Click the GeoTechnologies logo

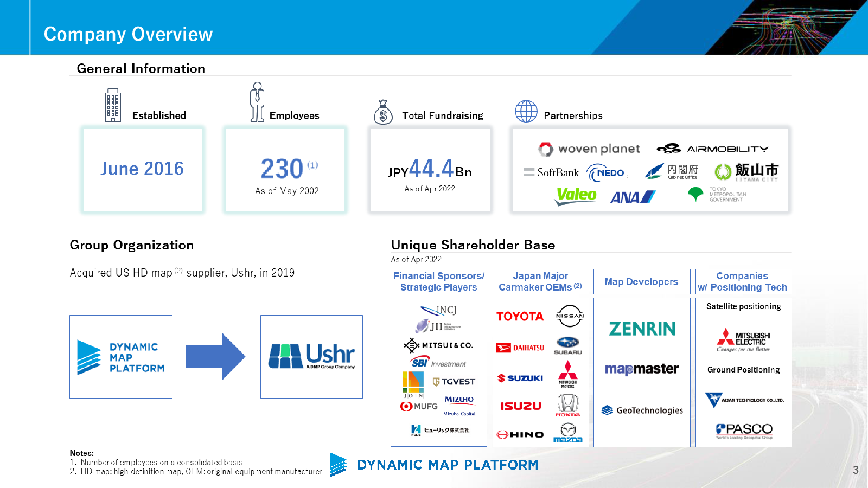pos(642,410)
